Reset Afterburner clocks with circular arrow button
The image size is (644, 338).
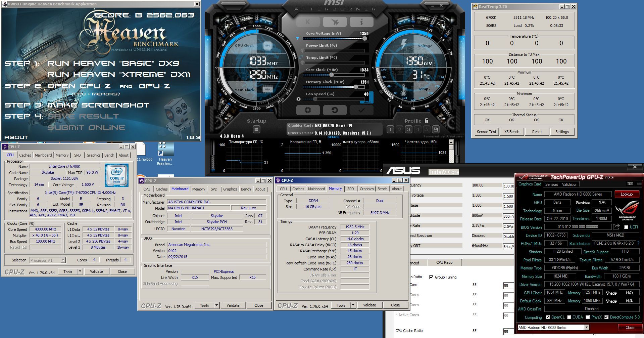[x=335, y=110]
